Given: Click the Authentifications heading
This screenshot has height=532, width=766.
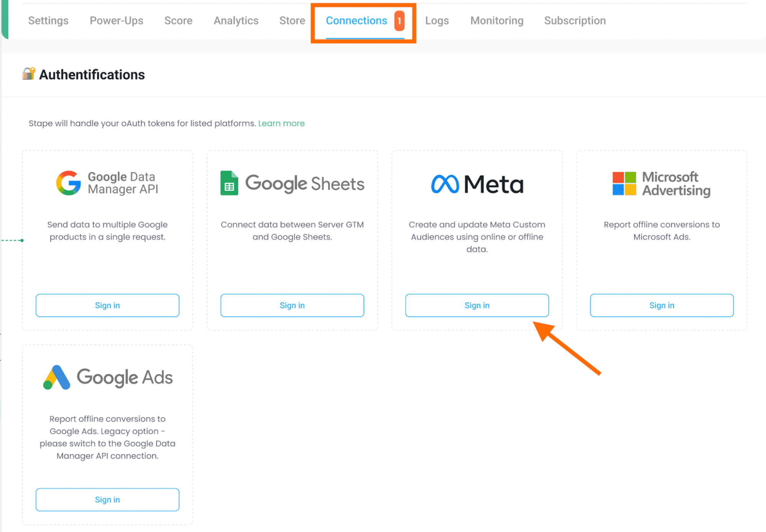Looking at the screenshot, I should click(92, 75).
